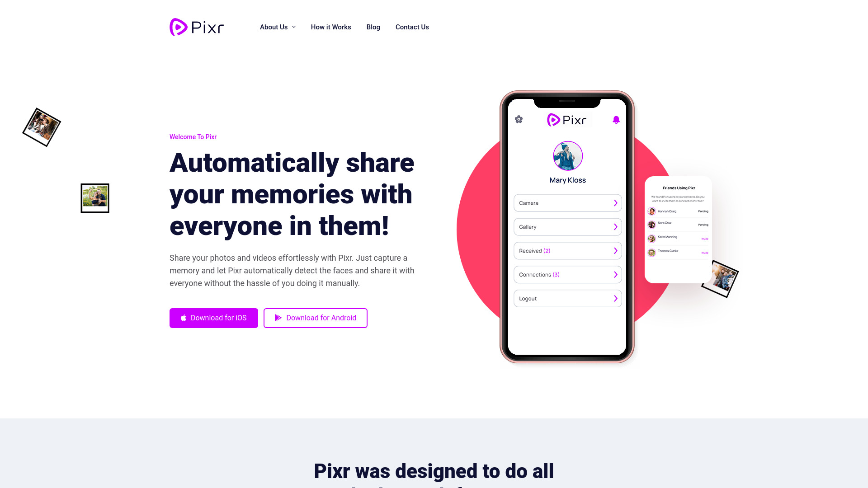Viewport: 868px width, 488px height.
Task: Click the arrow icon next to Camera menu
Action: [x=616, y=202]
